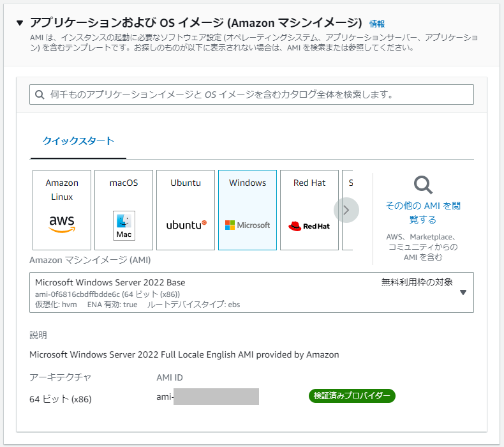Choose the macOS Mac icon tile
Viewport: 504px width, 447px height.
coord(124,209)
